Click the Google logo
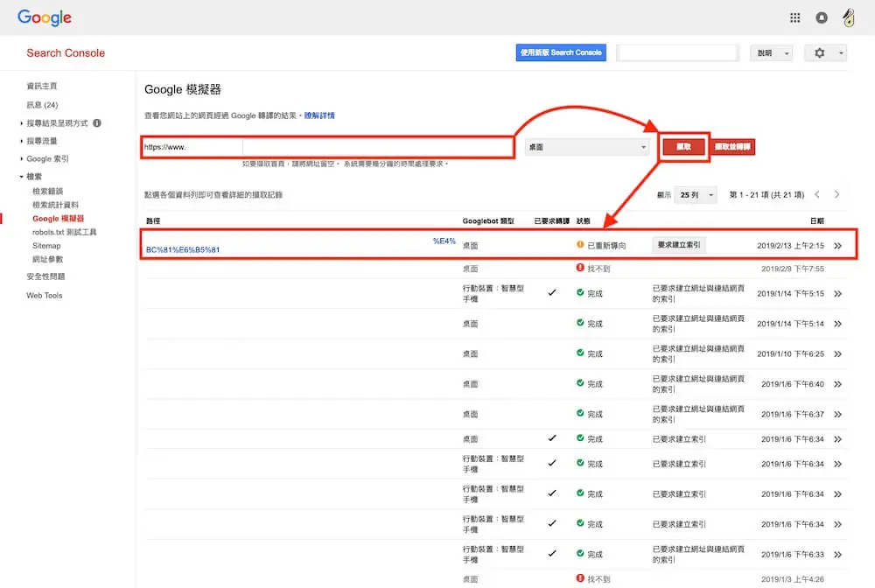875x588 pixels. [44, 17]
